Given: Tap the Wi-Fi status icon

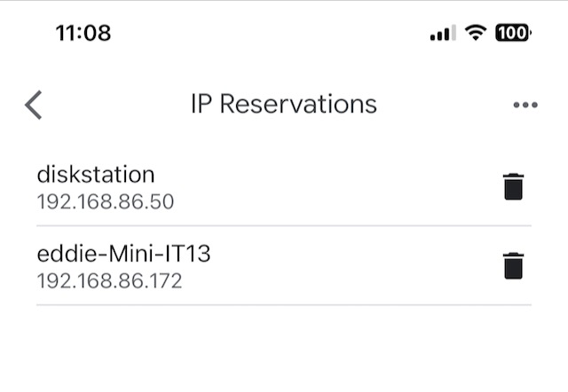Looking at the screenshot, I should 477,34.
